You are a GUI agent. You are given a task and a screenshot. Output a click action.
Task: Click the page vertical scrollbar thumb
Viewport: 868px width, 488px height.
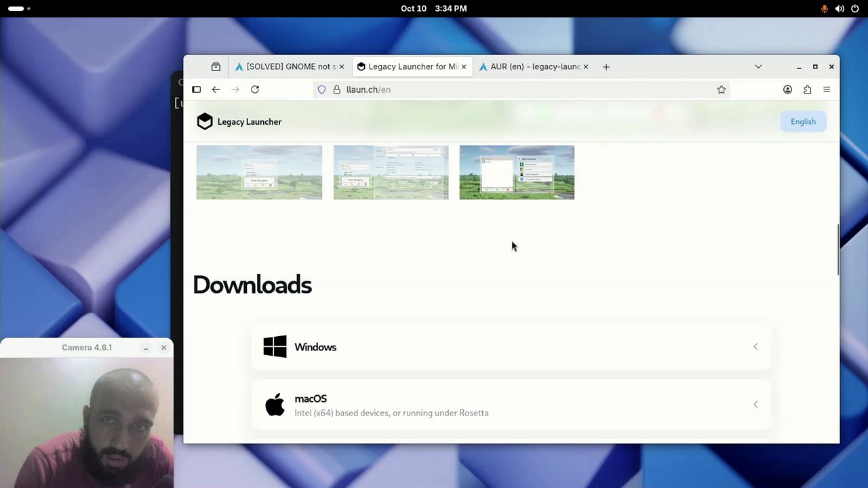tap(837, 249)
